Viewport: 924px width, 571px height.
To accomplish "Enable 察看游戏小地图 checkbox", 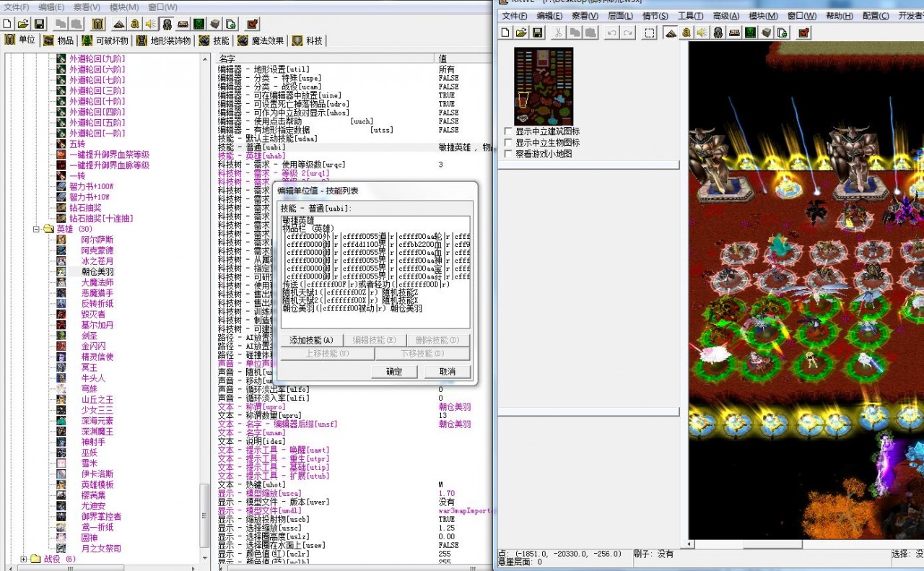I will pyautogui.click(x=508, y=153).
